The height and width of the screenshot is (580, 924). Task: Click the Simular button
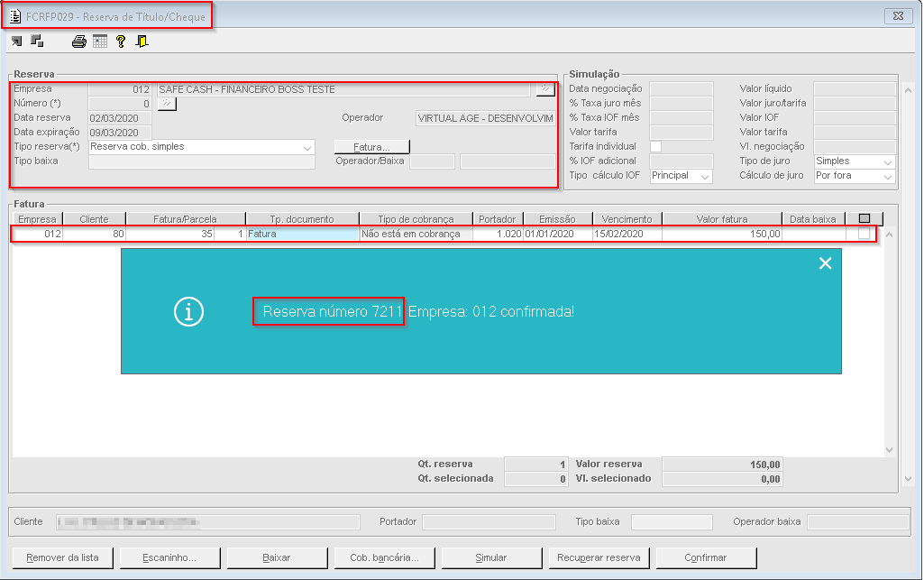click(x=491, y=557)
